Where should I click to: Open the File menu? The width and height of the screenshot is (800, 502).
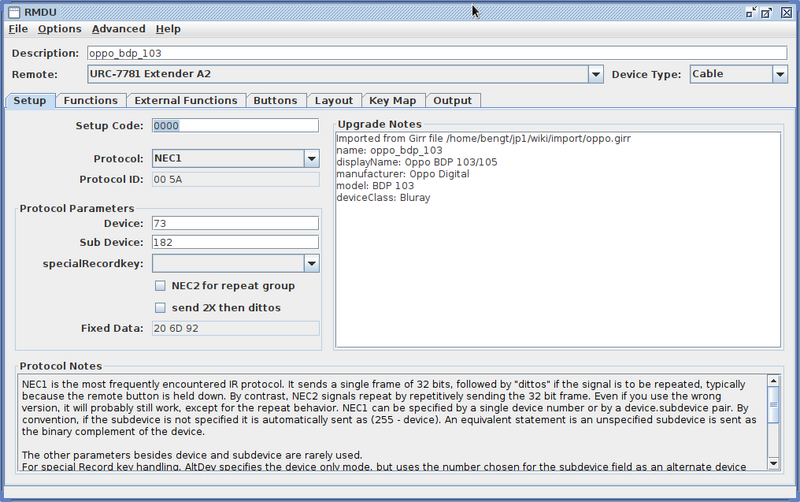tap(18, 29)
